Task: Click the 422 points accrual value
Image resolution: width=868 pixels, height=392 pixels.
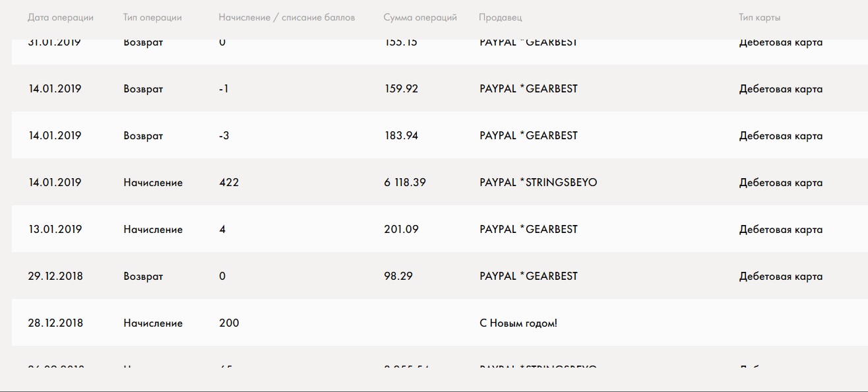Action: click(229, 182)
